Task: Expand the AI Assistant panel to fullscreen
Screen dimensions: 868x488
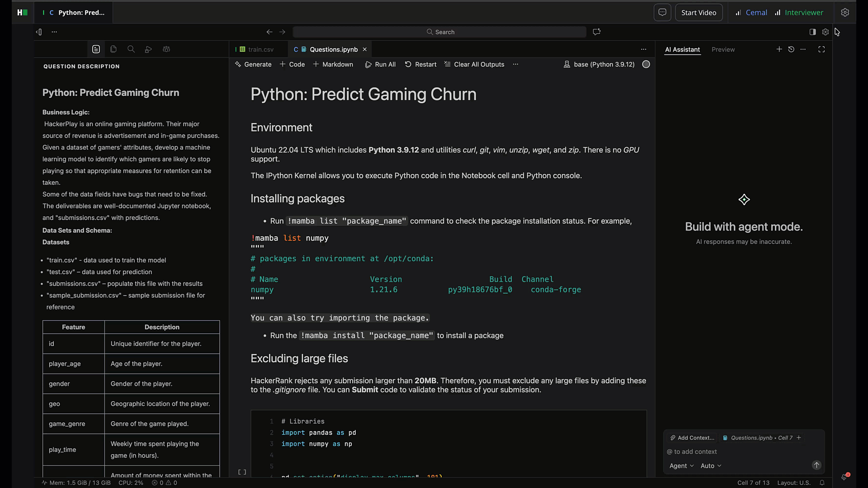Action: tap(821, 49)
